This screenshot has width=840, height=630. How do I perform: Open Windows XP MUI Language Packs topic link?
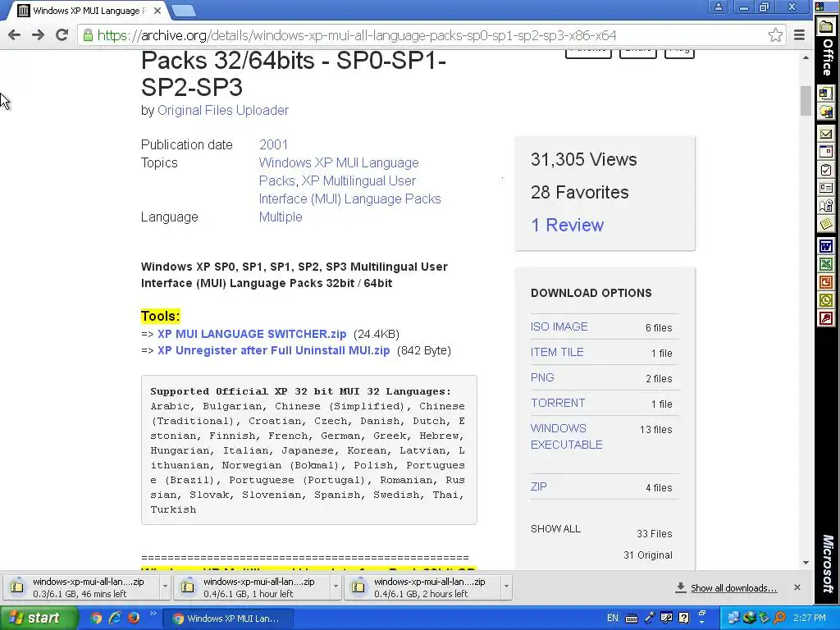[339, 172]
